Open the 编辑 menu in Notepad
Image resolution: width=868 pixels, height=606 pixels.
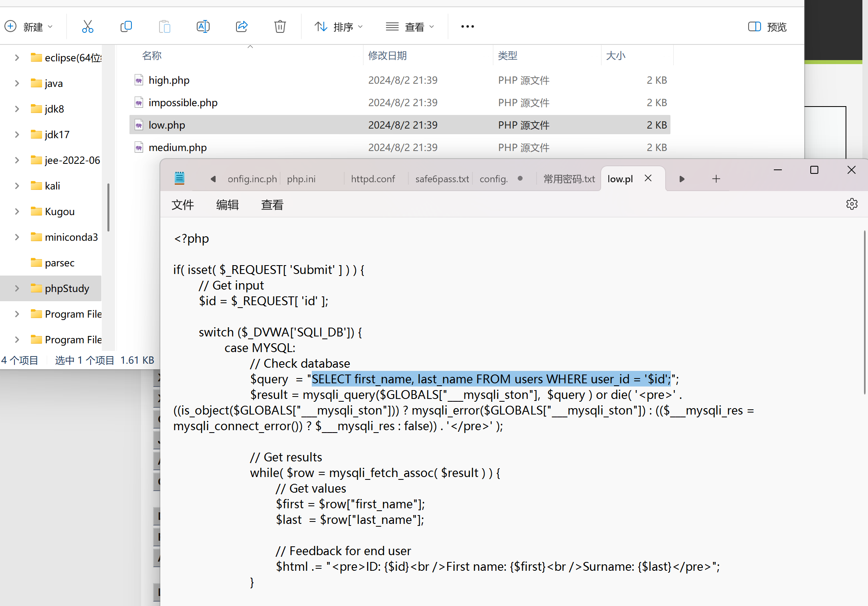tap(227, 205)
